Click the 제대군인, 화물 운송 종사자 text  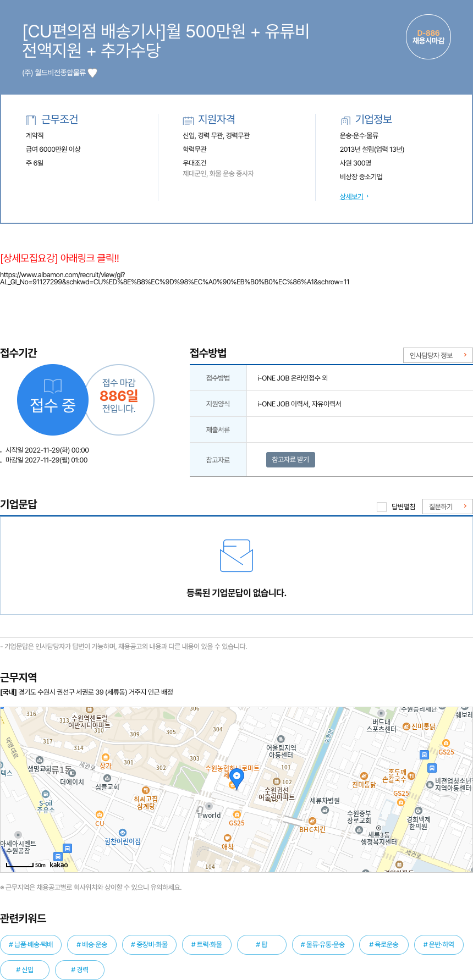(x=218, y=174)
